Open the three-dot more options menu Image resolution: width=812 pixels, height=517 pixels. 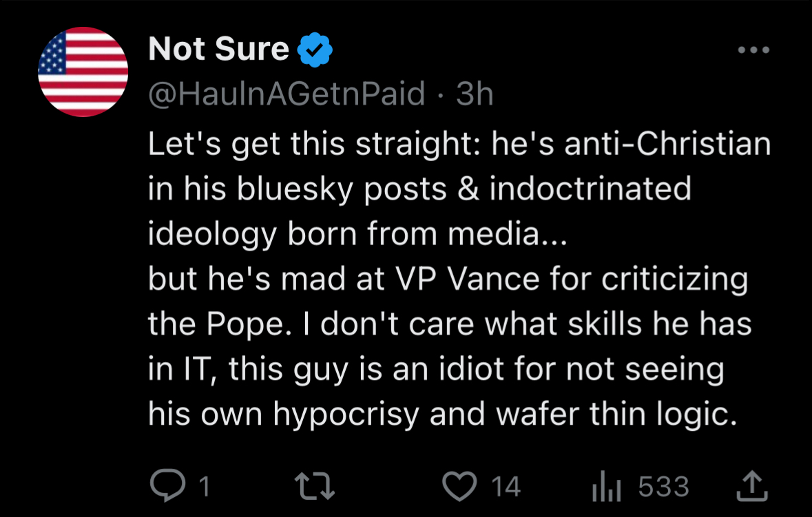tap(753, 51)
